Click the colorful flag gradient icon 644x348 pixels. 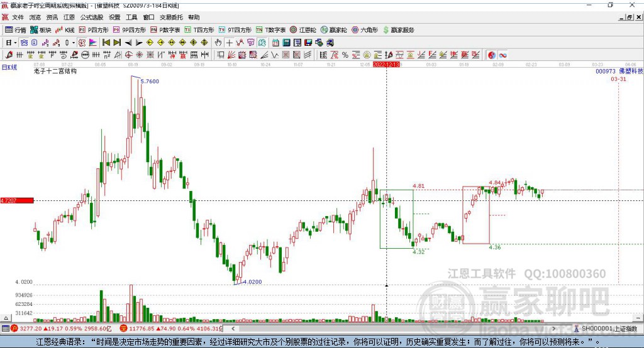tap(93, 43)
